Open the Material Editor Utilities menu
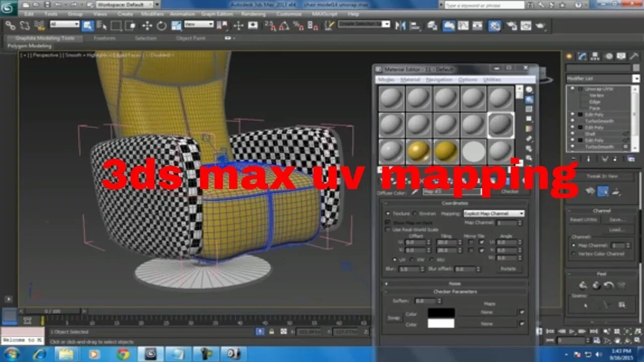This screenshot has height=362, width=644. (x=492, y=79)
